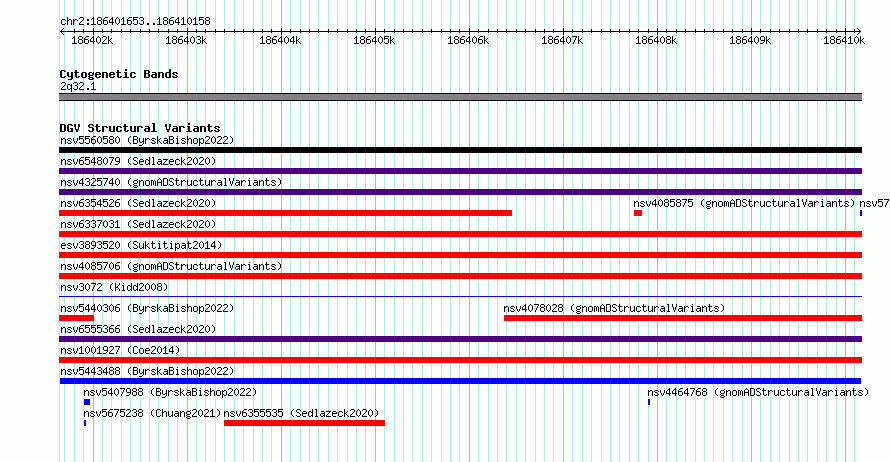Select the red nsv6354526 variant bar
Image resolution: width=890 pixels, height=462 pixels.
coord(286,213)
